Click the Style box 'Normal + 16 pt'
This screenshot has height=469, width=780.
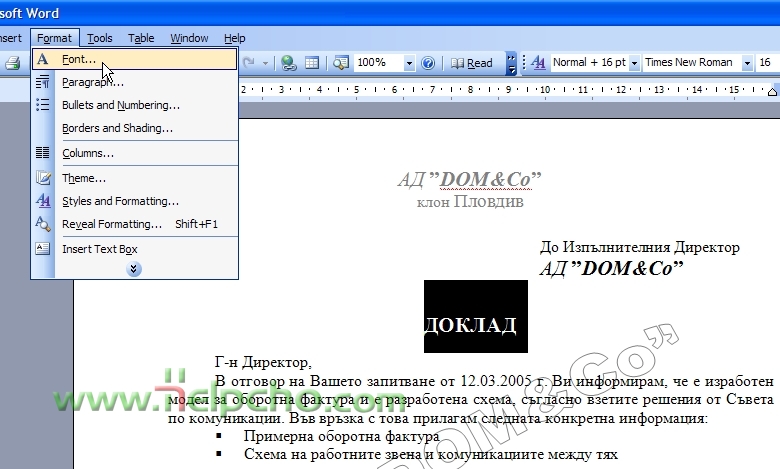[589, 63]
